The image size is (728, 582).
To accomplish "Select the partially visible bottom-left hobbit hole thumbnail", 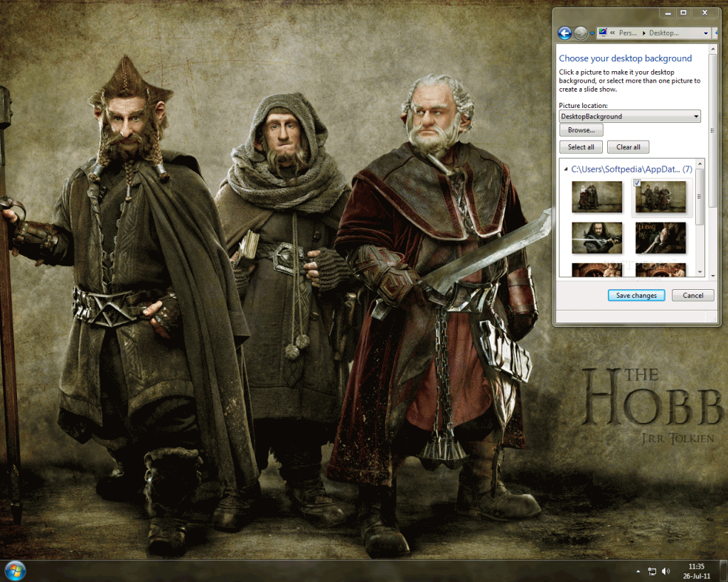I will coord(597,270).
